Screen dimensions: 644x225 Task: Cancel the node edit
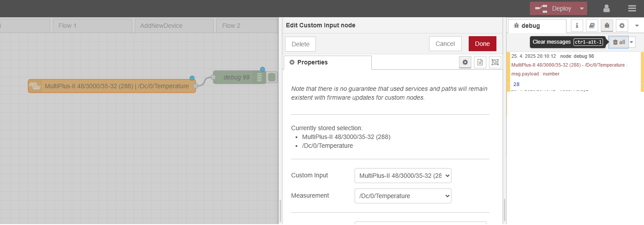[445, 44]
